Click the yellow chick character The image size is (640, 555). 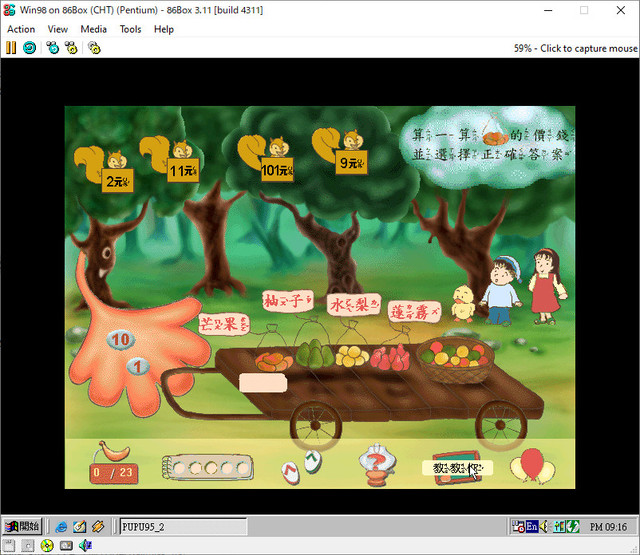[x=463, y=304]
